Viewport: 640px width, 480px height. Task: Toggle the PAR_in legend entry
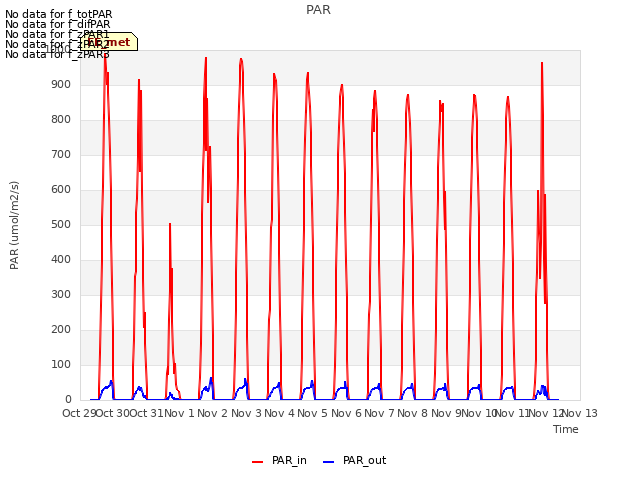coord(279,460)
